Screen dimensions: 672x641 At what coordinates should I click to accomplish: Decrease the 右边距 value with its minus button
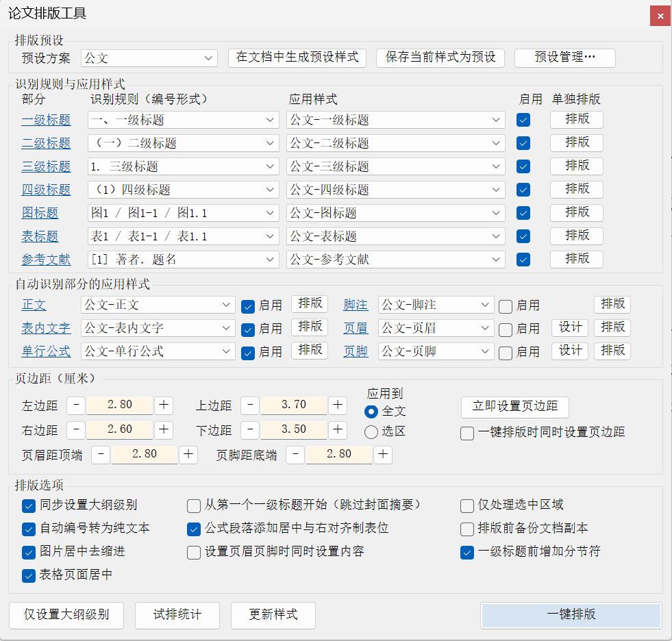point(76,430)
